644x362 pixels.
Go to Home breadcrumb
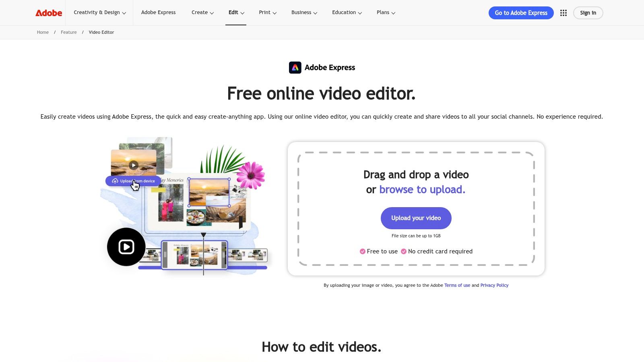43,32
